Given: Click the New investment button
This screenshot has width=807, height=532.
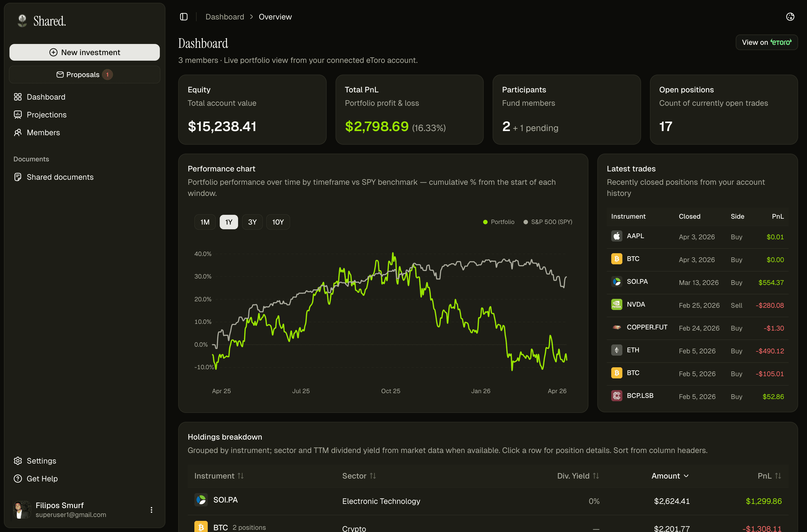Looking at the screenshot, I should pyautogui.click(x=84, y=52).
